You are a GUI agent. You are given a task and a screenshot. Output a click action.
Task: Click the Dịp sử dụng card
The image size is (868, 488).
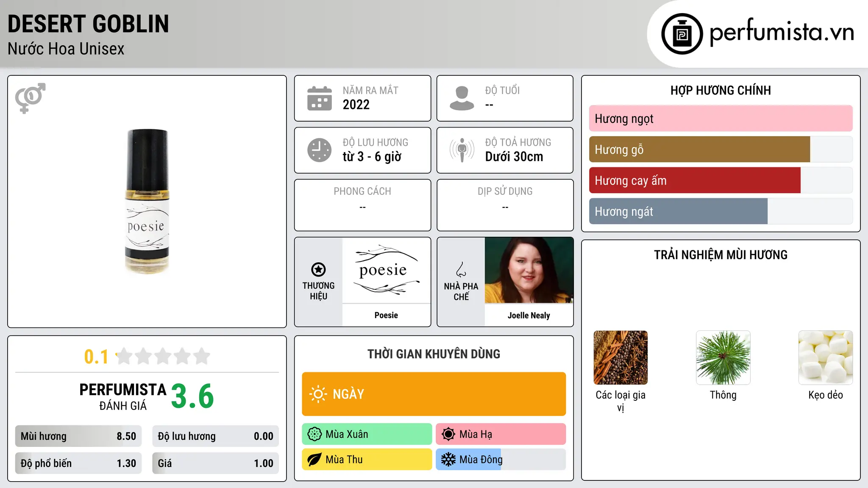tap(505, 205)
